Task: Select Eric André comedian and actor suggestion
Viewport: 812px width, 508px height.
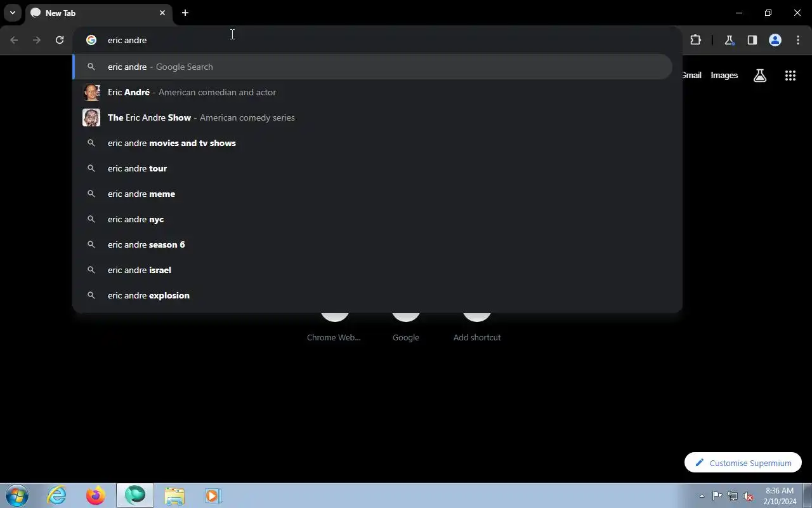Action: tap(372, 92)
